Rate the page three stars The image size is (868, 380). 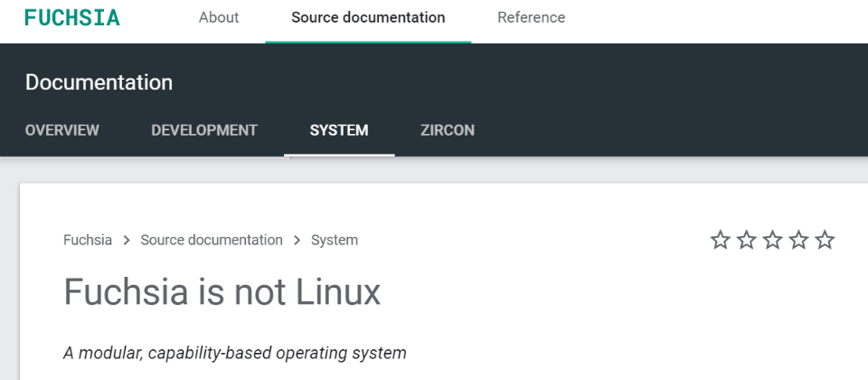click(772, 240)
